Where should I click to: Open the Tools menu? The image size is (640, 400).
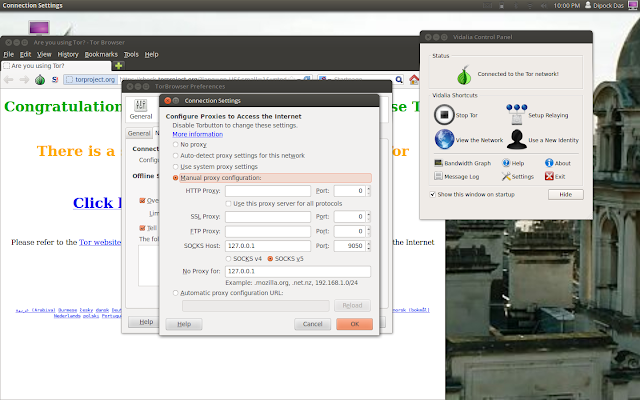tap(131, 54)
